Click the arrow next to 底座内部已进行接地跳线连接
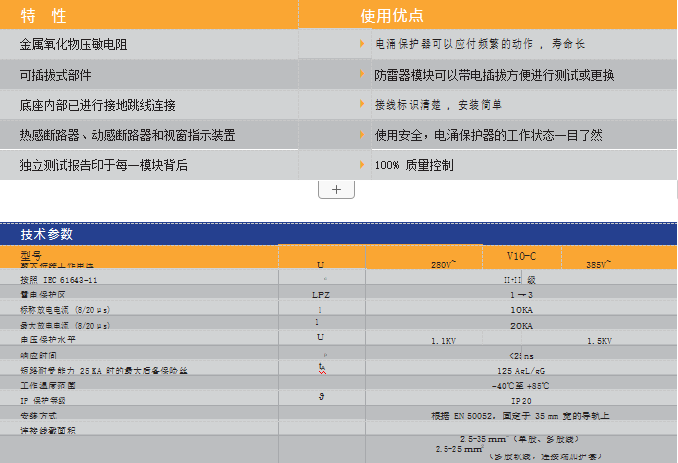This screenshot has height=463, width=678. pyautogui.click(x=362, y=104)
